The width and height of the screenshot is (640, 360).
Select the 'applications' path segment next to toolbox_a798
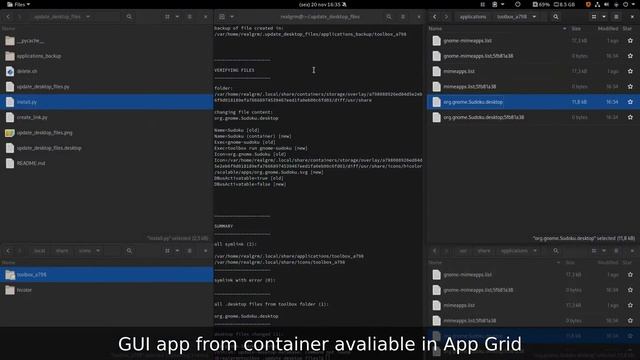[x=473, y=17]
